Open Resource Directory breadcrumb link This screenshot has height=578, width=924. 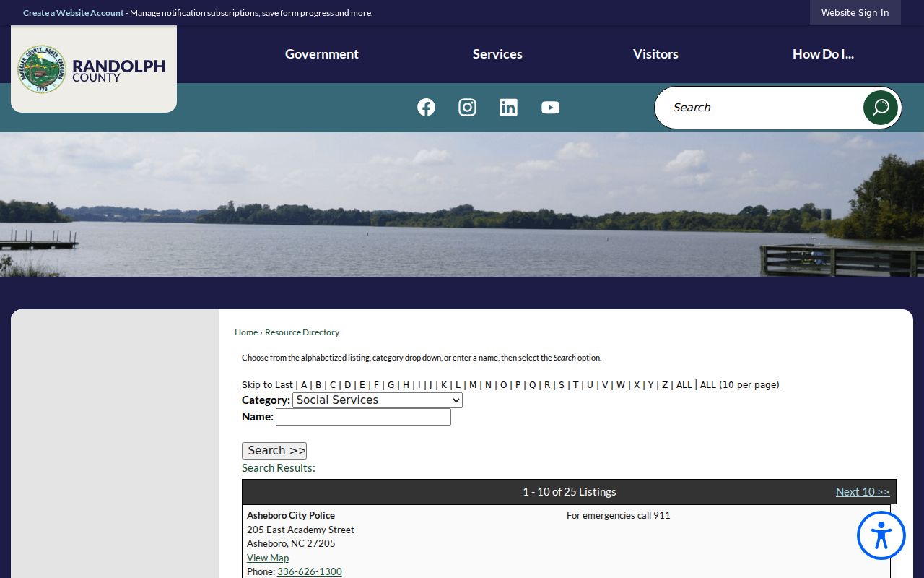(302, 332)
